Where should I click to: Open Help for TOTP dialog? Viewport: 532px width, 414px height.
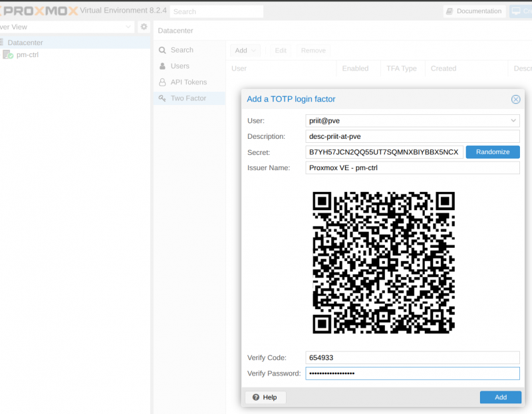pos(265,397)
